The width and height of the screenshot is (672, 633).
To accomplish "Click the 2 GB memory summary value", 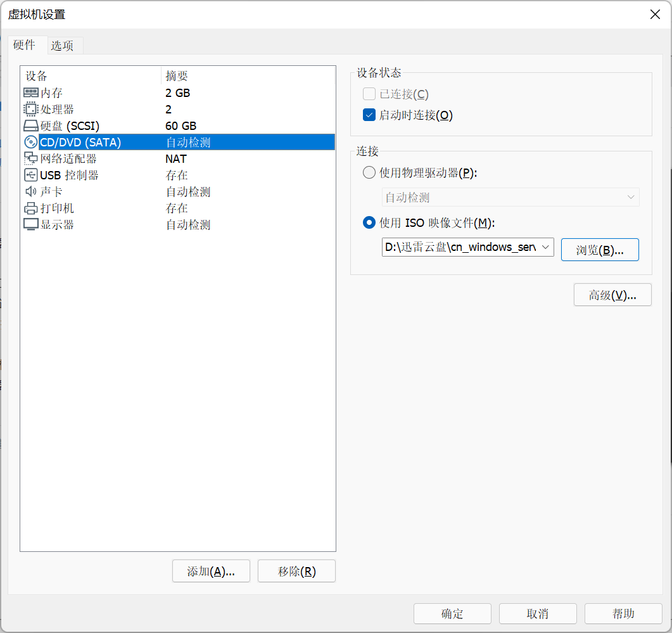I will [178, 93].
